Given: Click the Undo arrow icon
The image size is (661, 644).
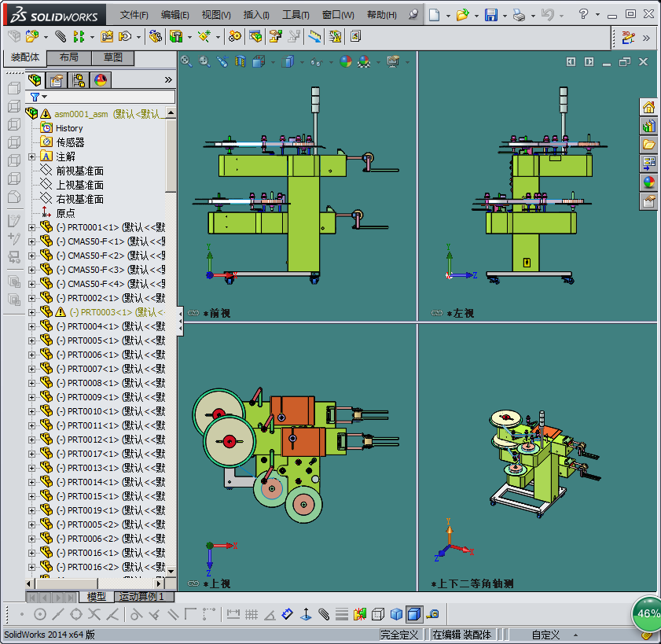Looking at the screenshot, I should tap(547, 15).
